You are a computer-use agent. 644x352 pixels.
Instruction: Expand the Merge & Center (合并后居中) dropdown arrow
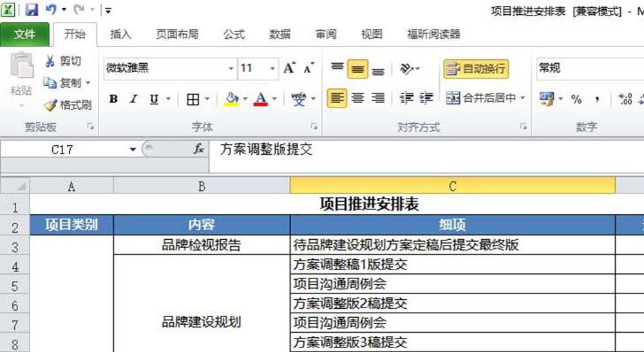[x=522, y=99]
